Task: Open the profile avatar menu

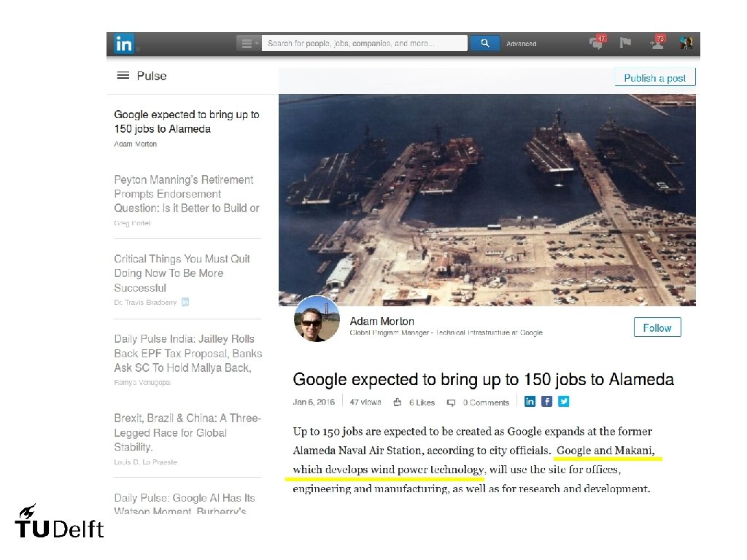Action: 686,43
